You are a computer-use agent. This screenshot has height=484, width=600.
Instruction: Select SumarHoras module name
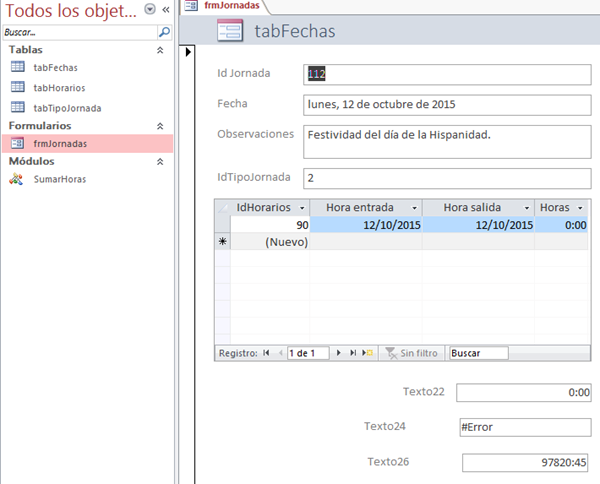pyautogui.click(x=60, y=179)
